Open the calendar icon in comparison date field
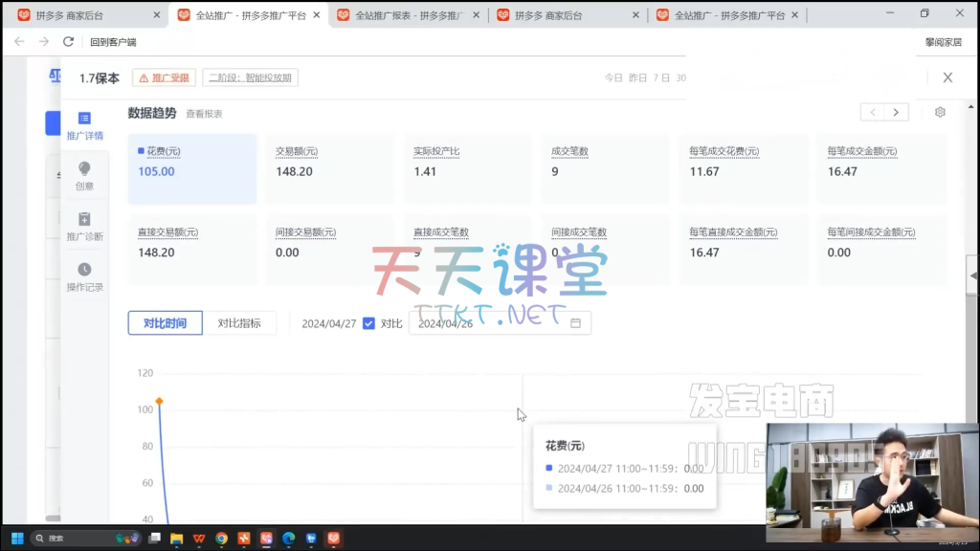Image resolution: width=980 pixels, height=551 pixels. tap(575, 323)
